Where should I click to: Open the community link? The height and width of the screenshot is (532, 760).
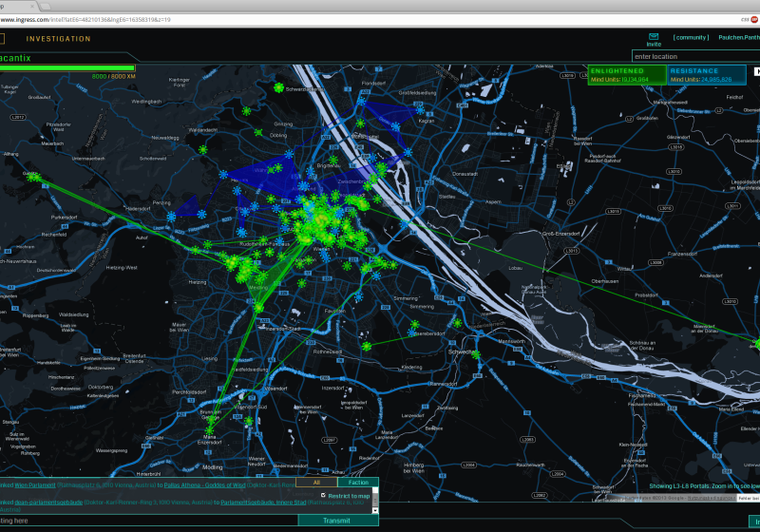coord(691,37)
